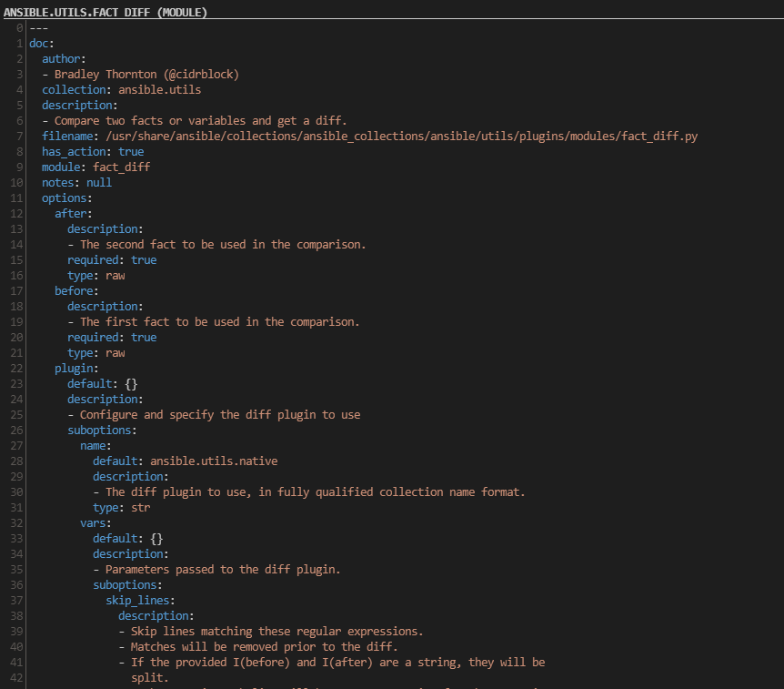Click the notes null value
Screen dimensions: 784x689
99,182
